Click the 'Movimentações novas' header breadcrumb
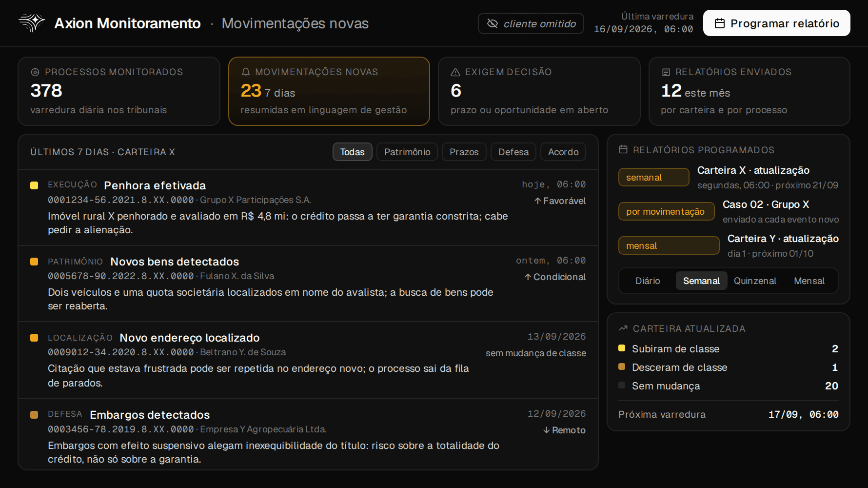Viewport: 868px width, 488px height. (x=295, y=23)
